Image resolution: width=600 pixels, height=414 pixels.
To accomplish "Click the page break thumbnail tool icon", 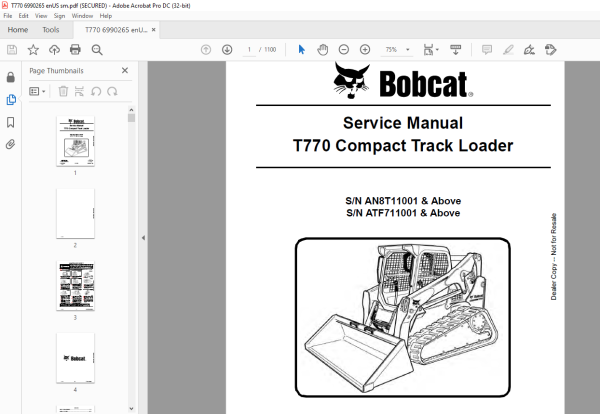I will tap(79, 91).
